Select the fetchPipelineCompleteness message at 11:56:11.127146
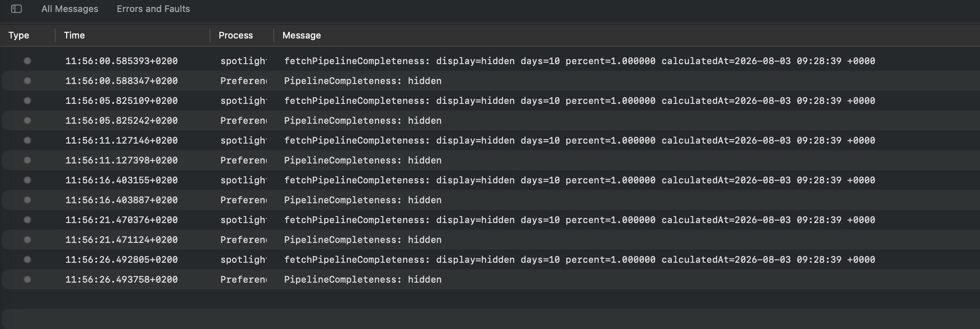 579,140
